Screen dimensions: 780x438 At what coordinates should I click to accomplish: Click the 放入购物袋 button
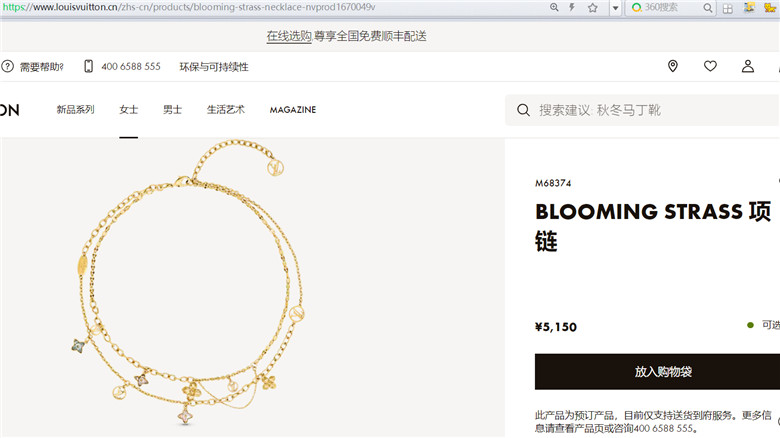coord(657,371)
